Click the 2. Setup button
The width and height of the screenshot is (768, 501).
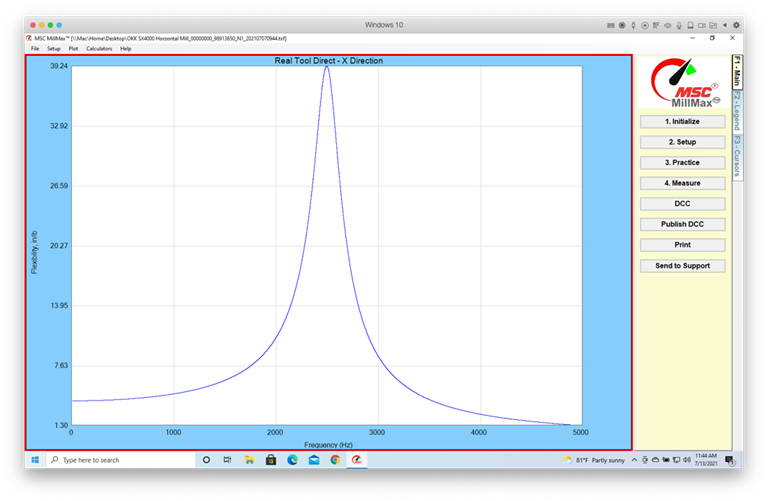click(682, 142)
